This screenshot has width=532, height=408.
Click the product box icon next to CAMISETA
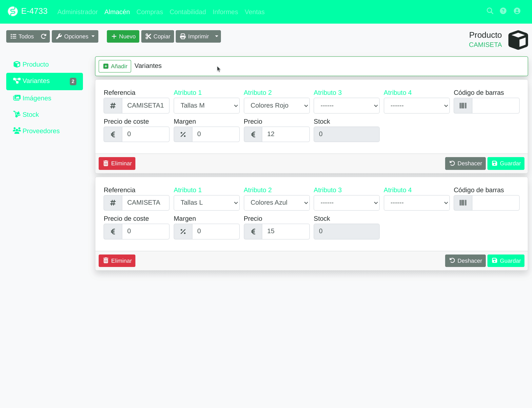518,40
